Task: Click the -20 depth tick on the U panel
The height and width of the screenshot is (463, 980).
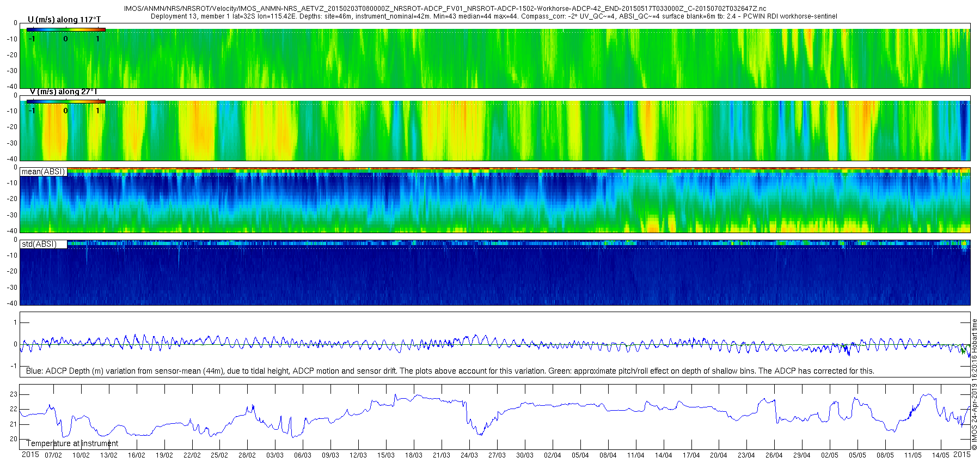Action: coord(12,55)
